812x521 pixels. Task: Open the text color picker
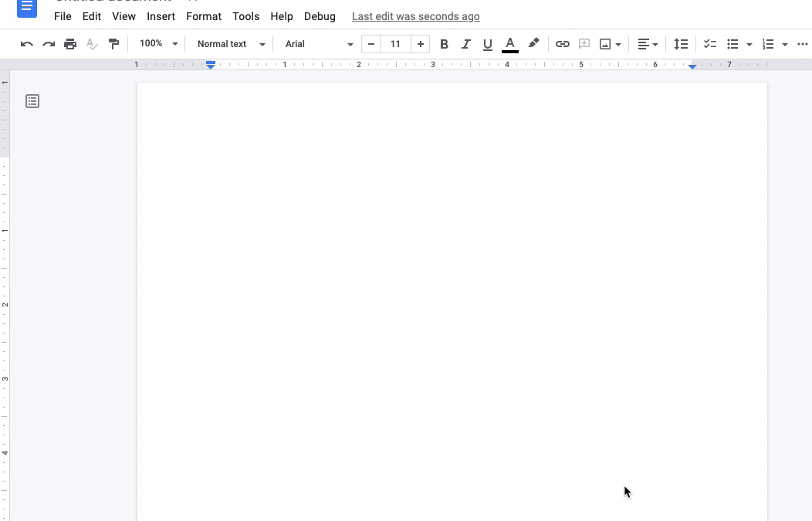click(510, 45)
